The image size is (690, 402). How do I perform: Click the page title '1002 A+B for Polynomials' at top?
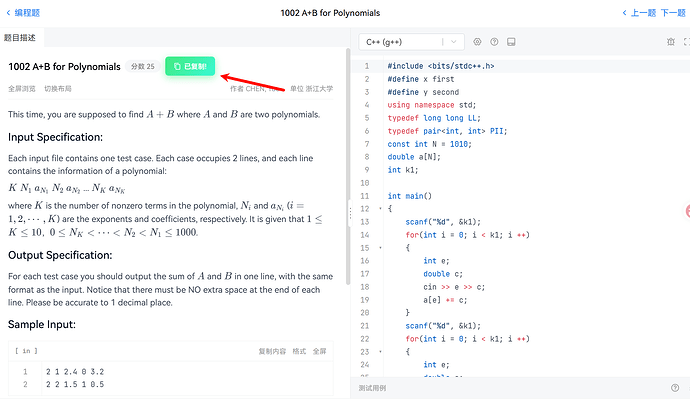tap(330, 13)
